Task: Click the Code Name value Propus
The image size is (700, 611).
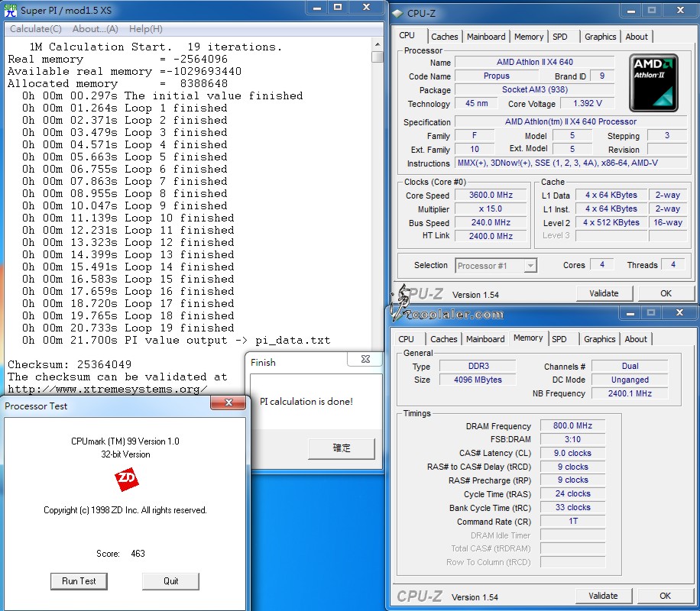Action: [x=497, y=76]
